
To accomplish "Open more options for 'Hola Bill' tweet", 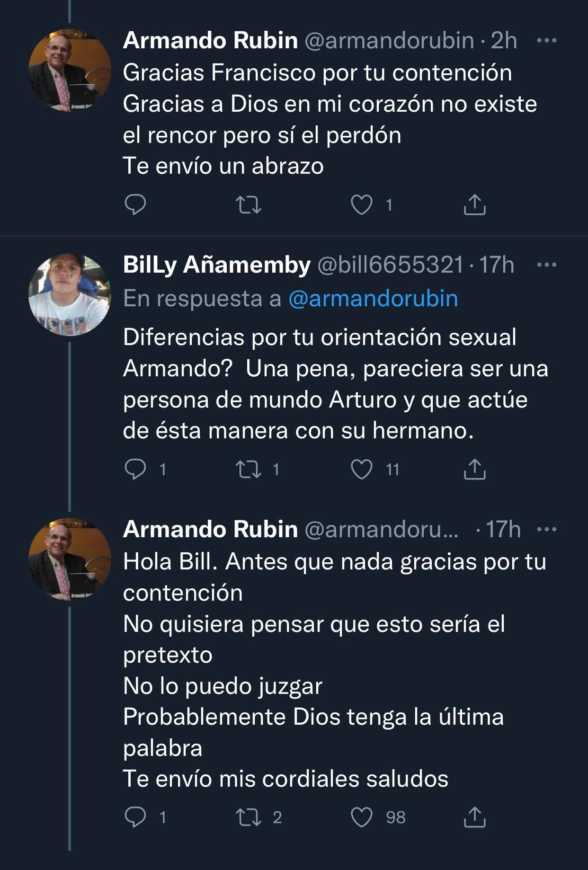I will (x=547, y=529).
